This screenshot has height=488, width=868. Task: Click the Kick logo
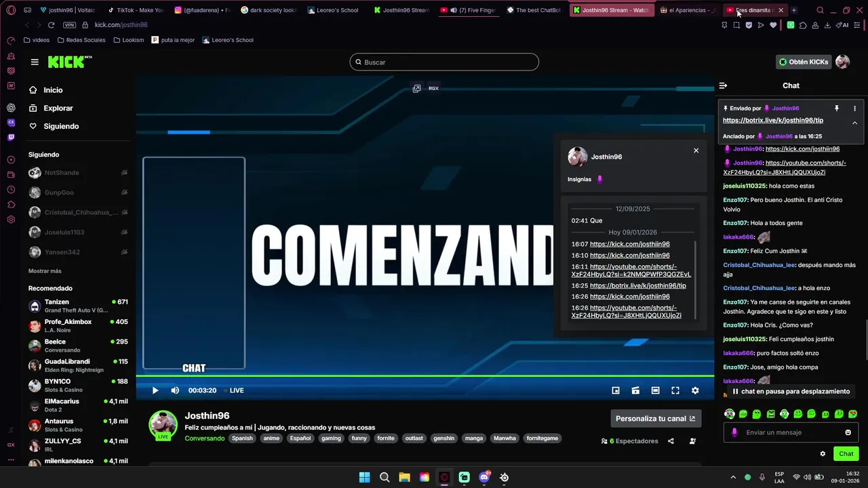pos(70,62)
